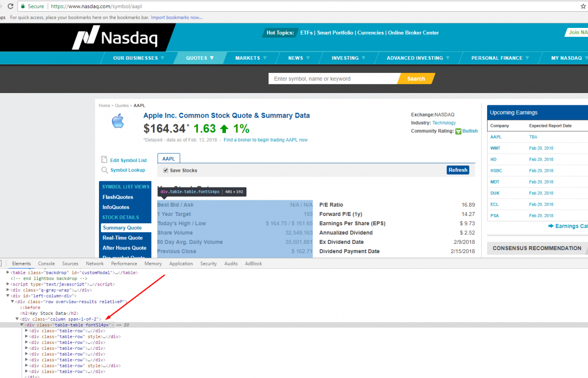Click the symbol search input field
Viewport: 588px width, 378px height.
[333, 78]
